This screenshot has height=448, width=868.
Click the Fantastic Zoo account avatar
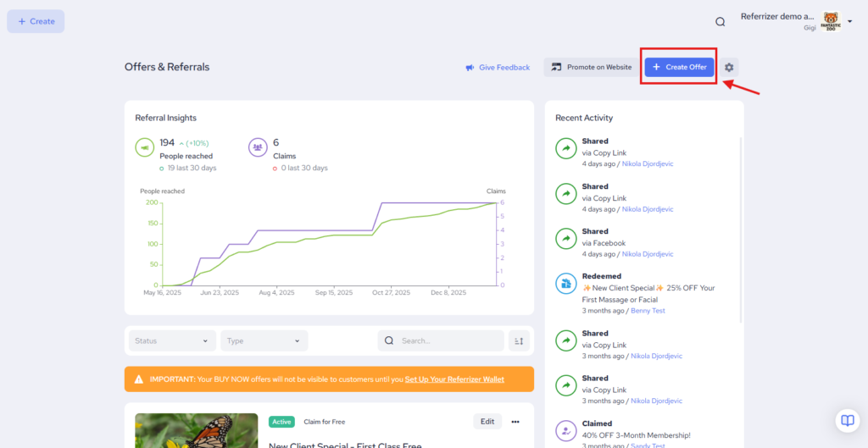tap(831, 21)
